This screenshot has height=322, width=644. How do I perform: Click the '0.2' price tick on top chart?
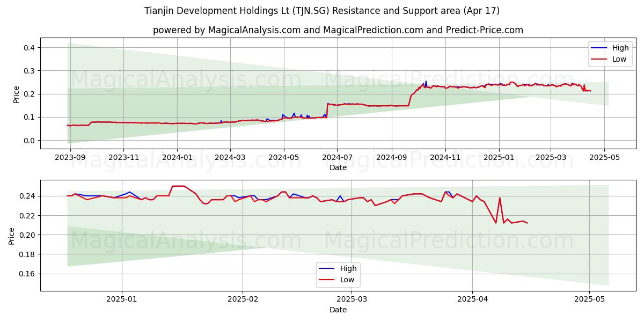[x=29, y=94]
